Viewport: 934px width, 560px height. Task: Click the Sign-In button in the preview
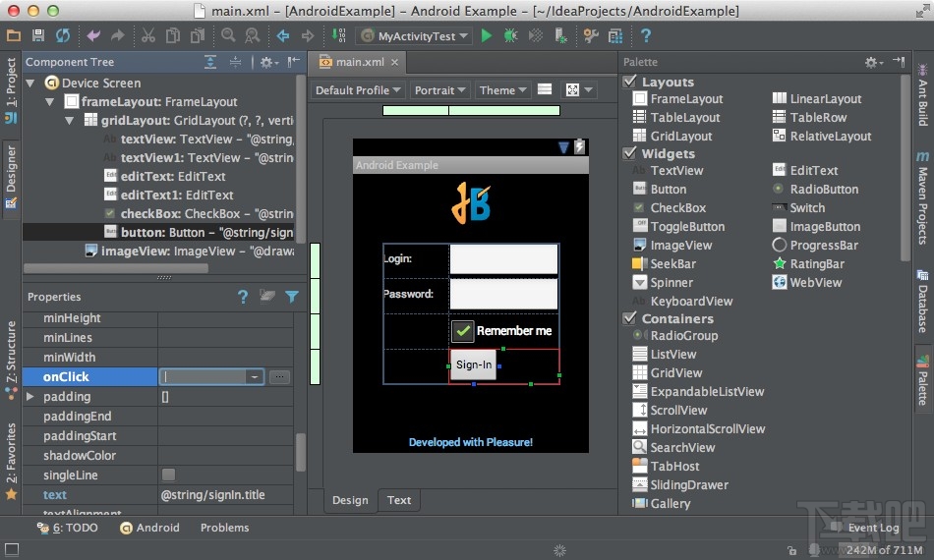(x=473, y=364)
